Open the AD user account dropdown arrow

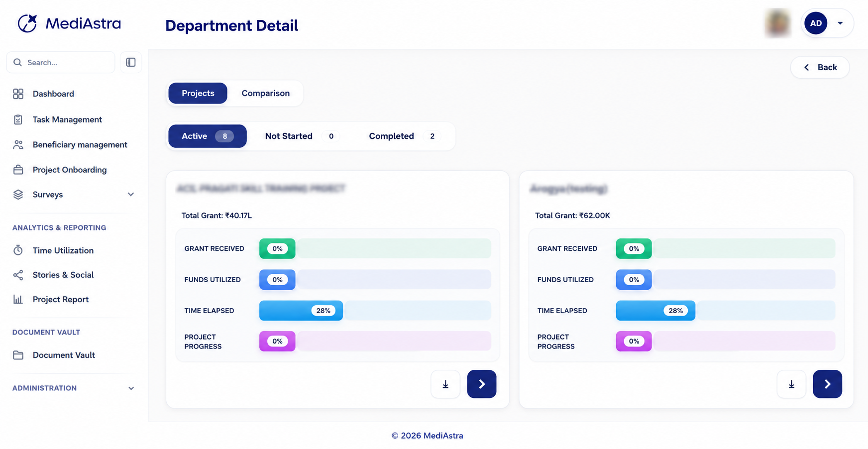pos(840,23)
